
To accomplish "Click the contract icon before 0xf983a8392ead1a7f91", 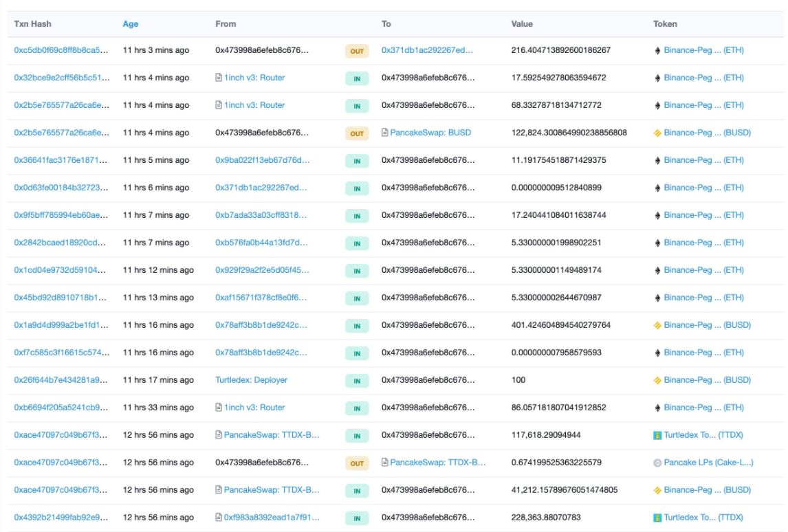I will pyautogui.click(x=219, y=517).
